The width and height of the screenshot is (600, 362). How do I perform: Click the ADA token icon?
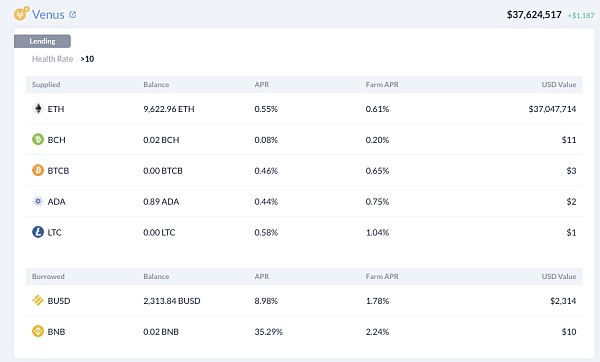pos(38,201)
